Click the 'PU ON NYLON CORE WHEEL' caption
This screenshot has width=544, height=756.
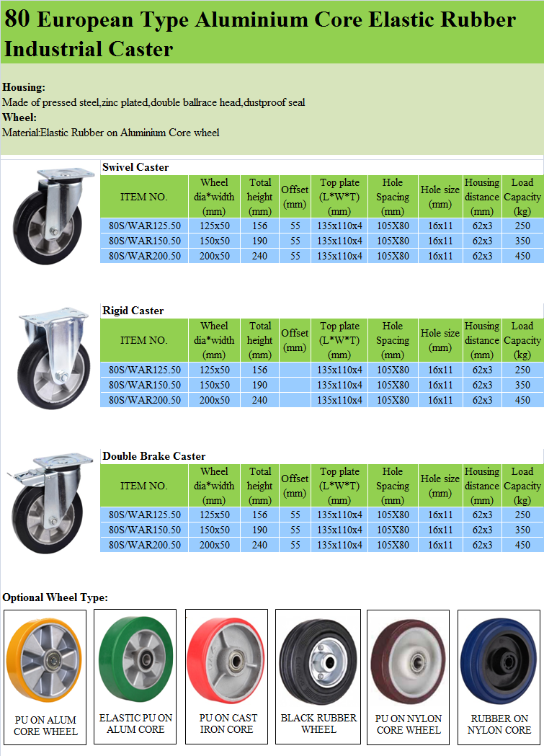[408, 724]
